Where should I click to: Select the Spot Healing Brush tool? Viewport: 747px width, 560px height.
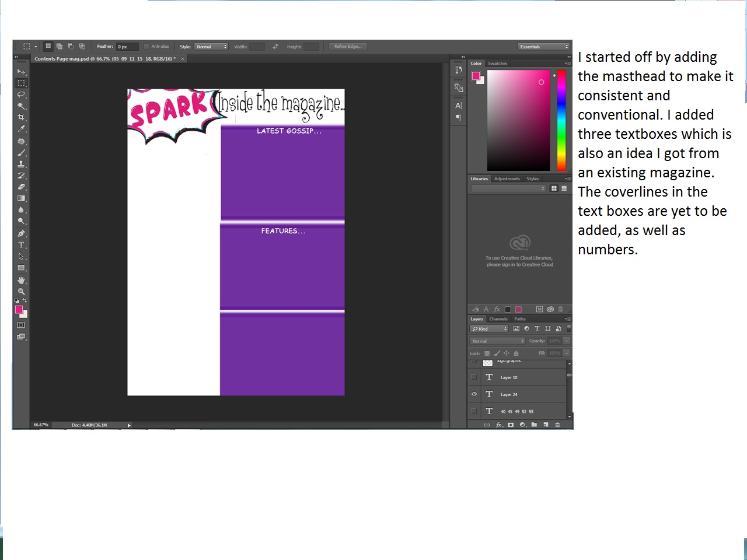[21, 142]
